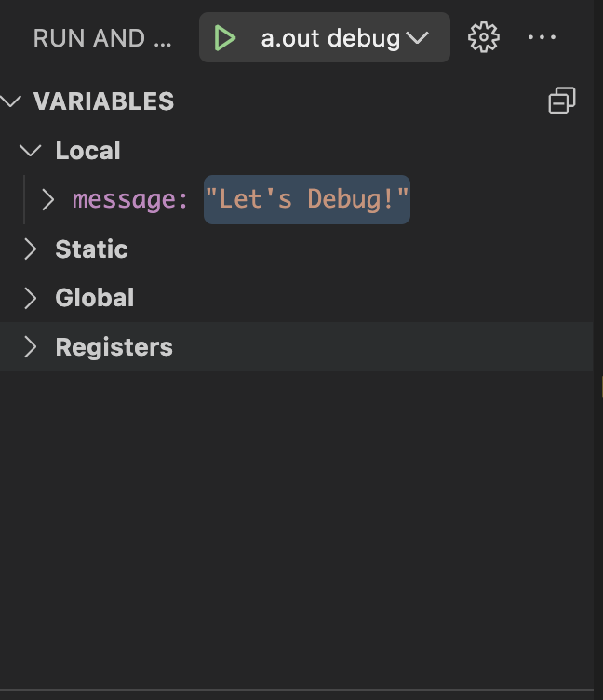The image size is (603, 700).
Task: Open the three-dots Views and More Actions menu
Action: click(542, 37)
